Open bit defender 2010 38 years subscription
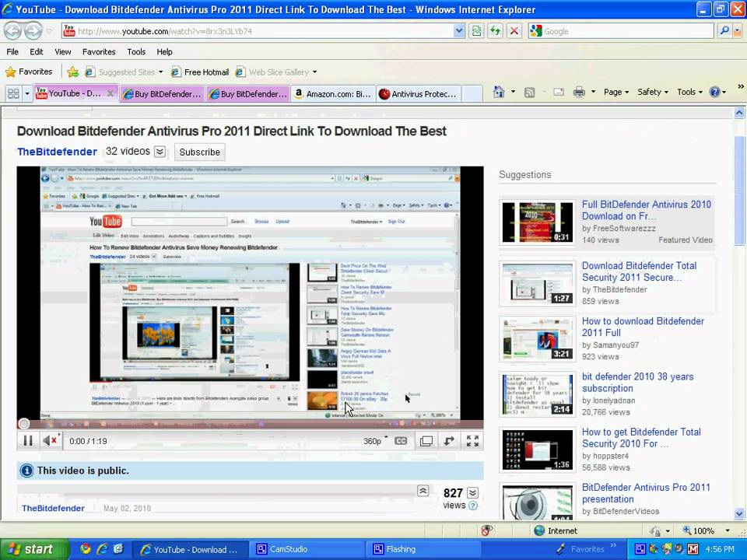 point(637,383)
